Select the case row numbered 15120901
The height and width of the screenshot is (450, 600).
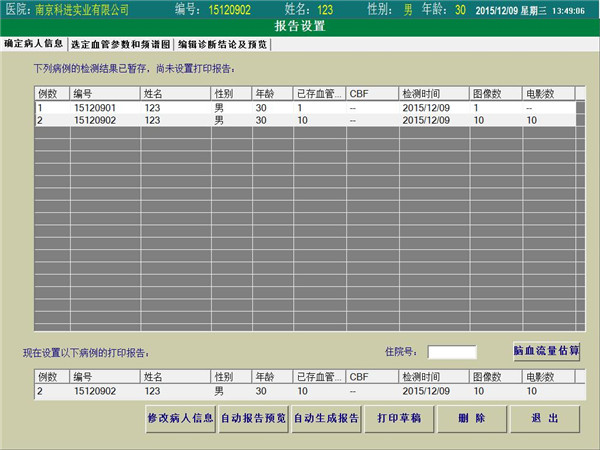click(95, 108)
